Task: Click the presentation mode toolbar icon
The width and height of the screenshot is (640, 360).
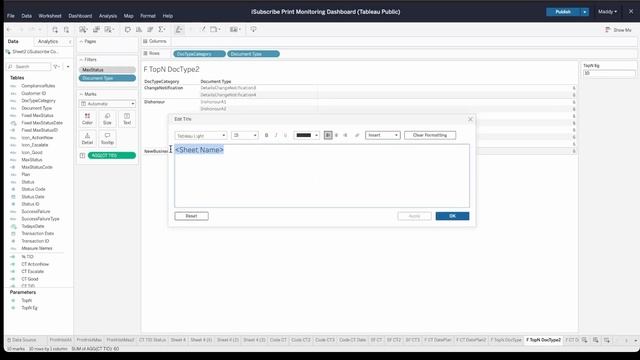Action: (234, 29)
